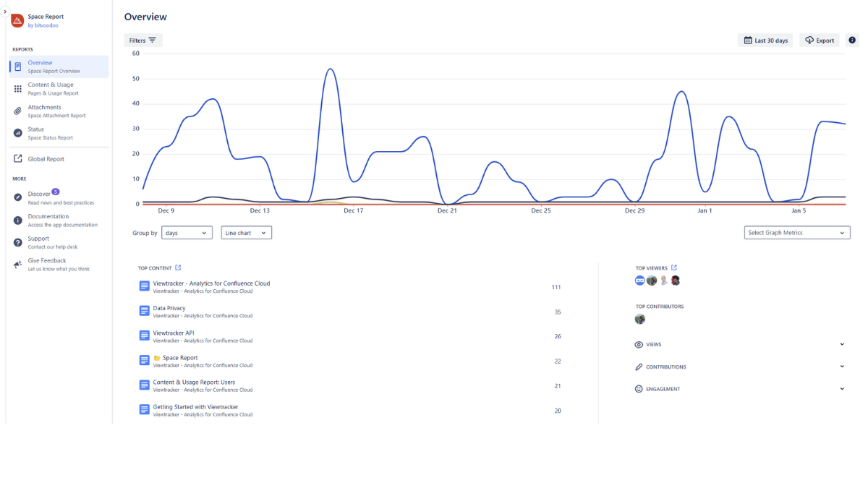Image resolution: width=868 pixels, height=488 pixels.
Task: Open external link icon beside Top Viewers
Action: (x=674, y=267)
